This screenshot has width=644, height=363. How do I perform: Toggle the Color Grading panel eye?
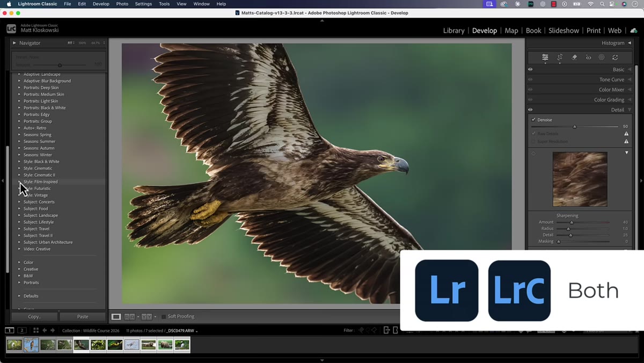(x=530, y=99)
